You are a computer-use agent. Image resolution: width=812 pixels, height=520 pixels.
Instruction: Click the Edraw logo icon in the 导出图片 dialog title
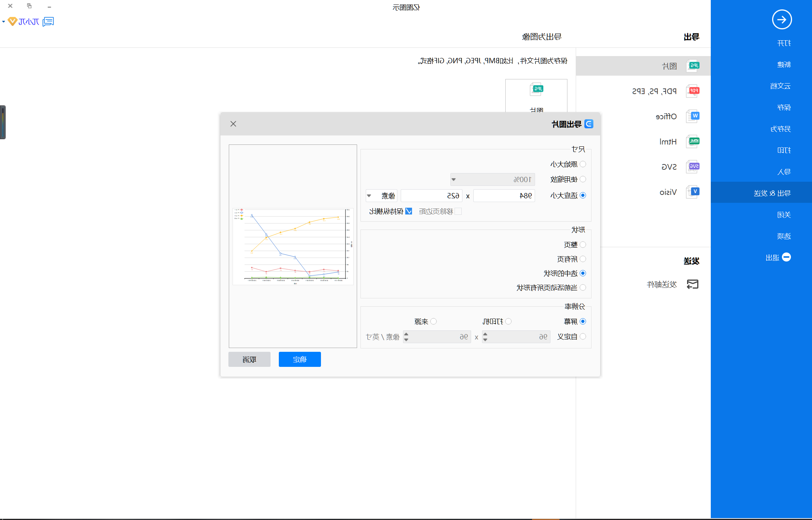tap(589, 124)
